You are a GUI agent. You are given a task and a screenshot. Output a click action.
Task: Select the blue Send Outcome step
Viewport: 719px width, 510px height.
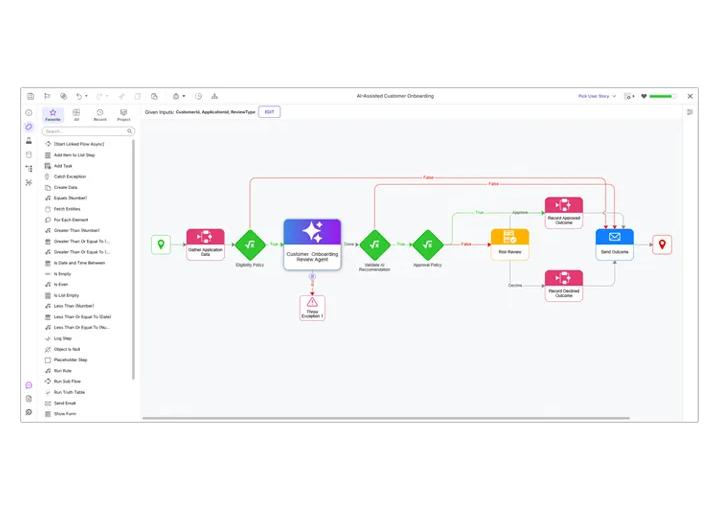(x=614, y=244)
